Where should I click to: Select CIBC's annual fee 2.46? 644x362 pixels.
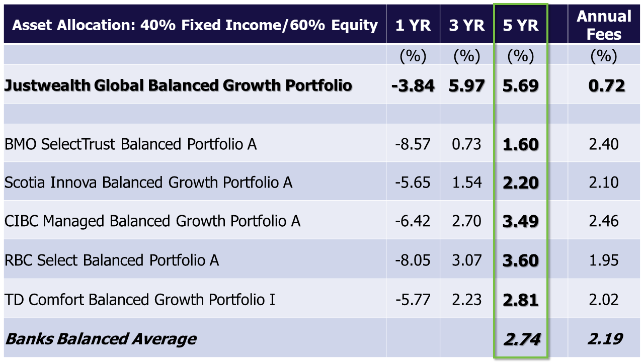[x=604, y=221]
